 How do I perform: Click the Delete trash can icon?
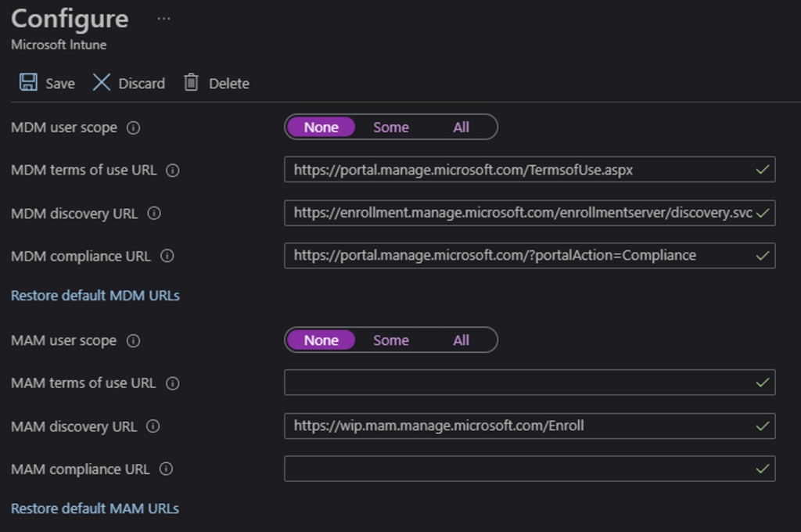pyautogui.click(x=191, y=83)
